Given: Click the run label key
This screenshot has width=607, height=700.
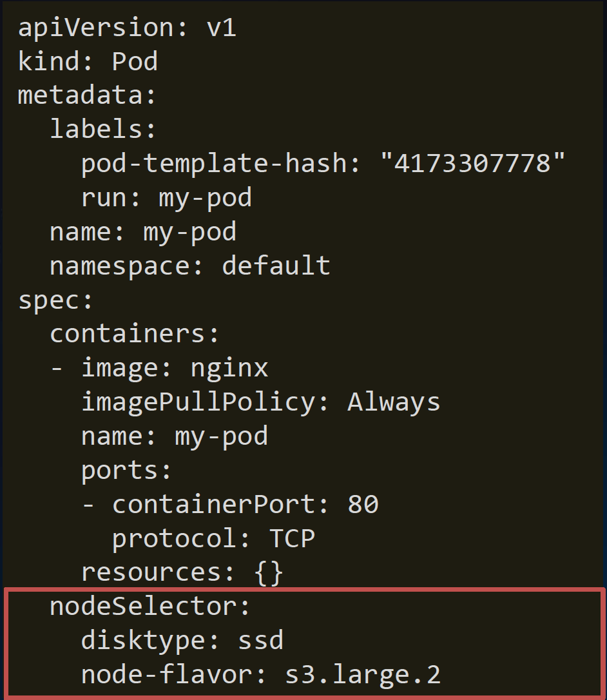Looking at the screenshot, I should 104,198.
